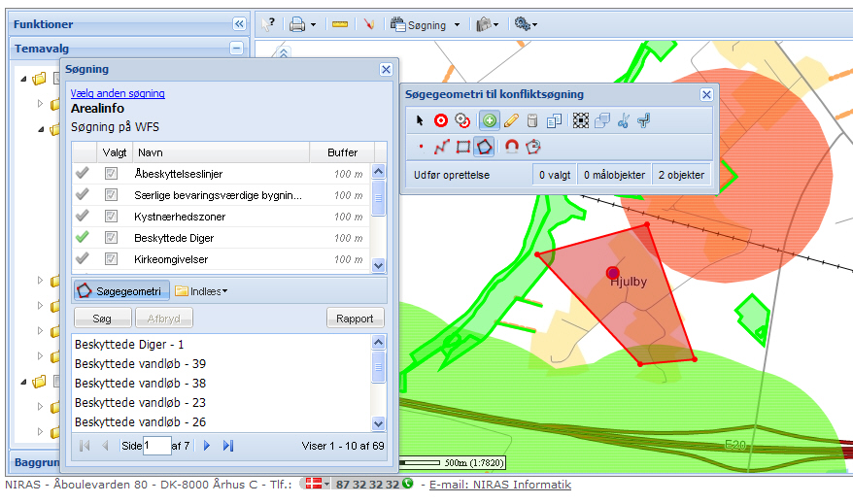853x504 pixels.
Task: Collapse the first folder tree node in Temavalg
Action: tap(23, 80)
